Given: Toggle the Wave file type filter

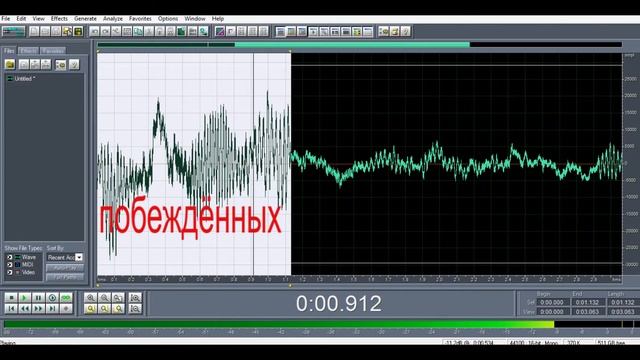Looking at the screenshot, I should point(9,257).
